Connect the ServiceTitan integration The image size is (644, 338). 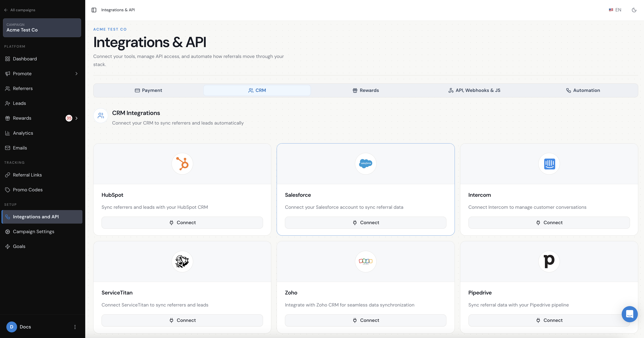(182, 320)
